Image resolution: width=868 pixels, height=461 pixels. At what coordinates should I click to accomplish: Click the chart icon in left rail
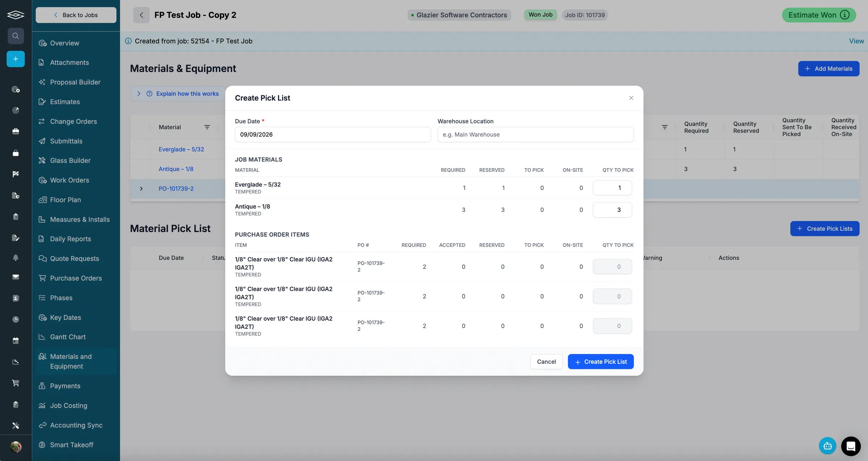(x=16, y=362)
